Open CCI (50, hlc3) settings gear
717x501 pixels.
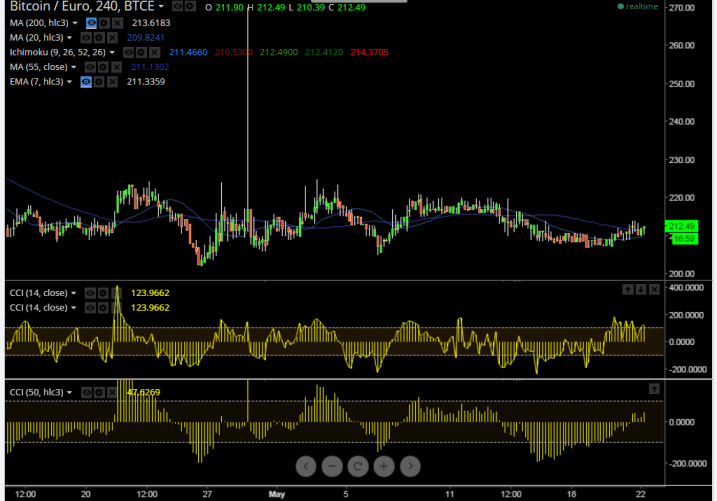99,392
